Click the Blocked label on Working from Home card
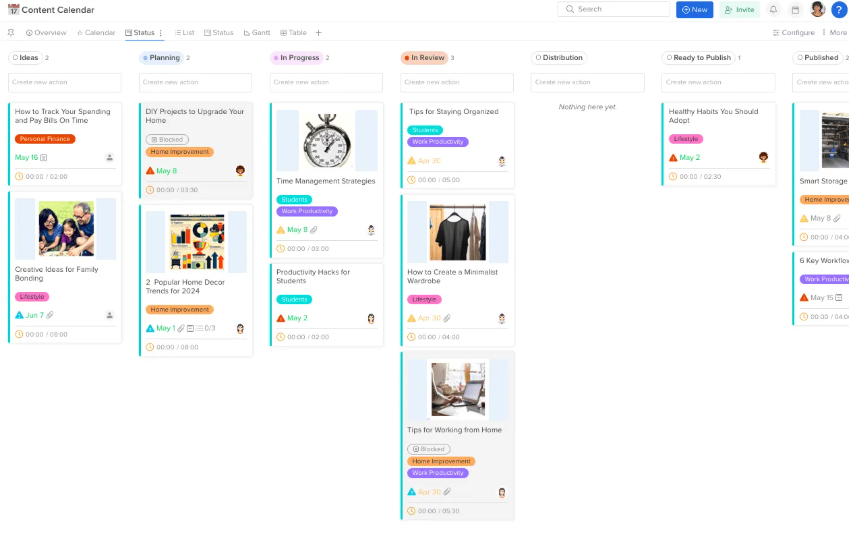The height and width of the screenshot is (536, 849). click(428, 449)
